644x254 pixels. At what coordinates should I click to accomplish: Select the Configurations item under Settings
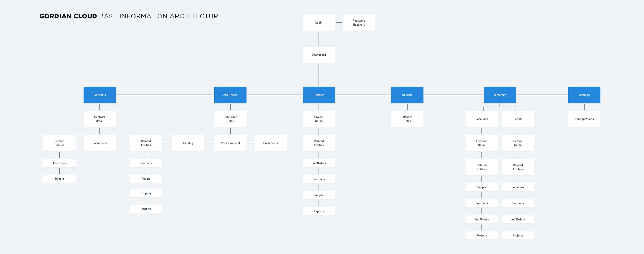tap(584, 119)
